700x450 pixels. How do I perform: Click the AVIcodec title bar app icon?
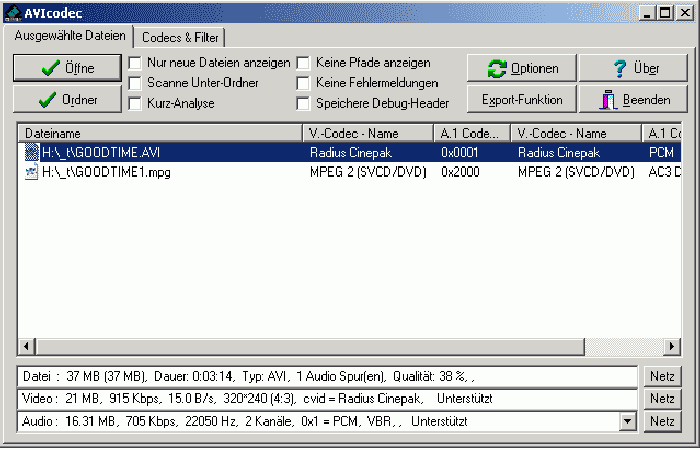point(11,11)
